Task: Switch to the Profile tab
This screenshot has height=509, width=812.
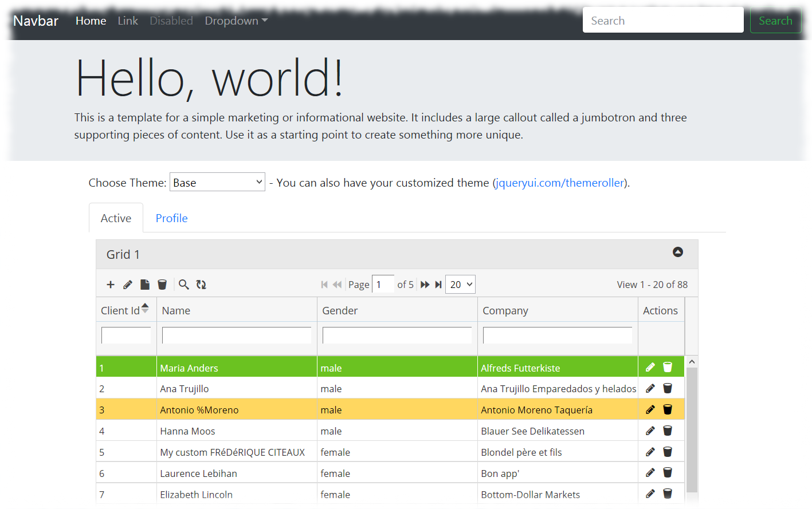Action: tap(171, 218)
